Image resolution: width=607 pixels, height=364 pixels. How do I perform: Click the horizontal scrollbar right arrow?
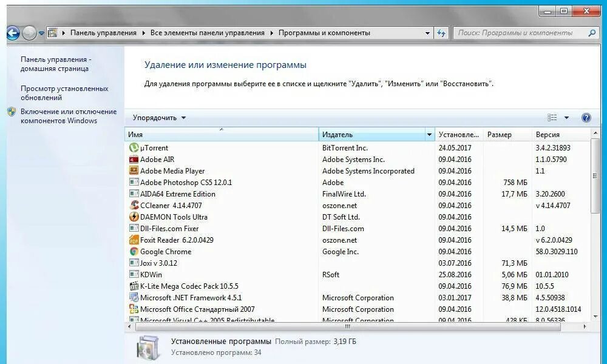(x=585, y=326)
